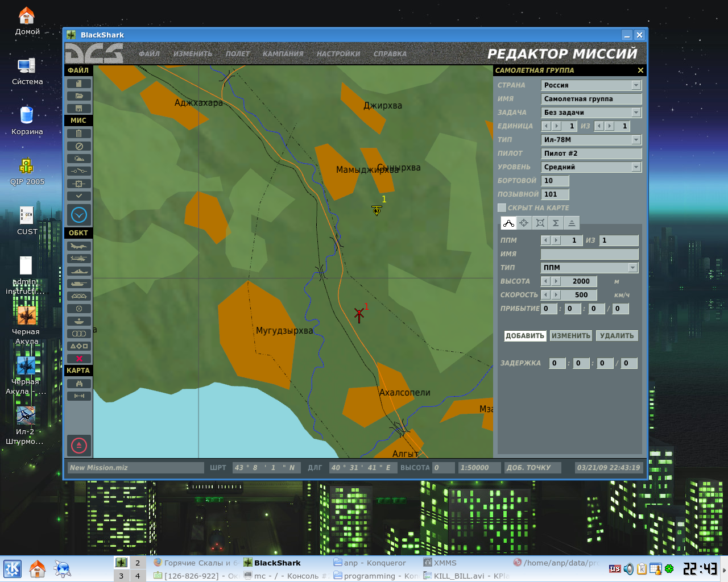Viewport: 728px width, 582px height.
Task: Click the Доб. точку status entry
Action: pyautogui.click(x=533, y=468)
